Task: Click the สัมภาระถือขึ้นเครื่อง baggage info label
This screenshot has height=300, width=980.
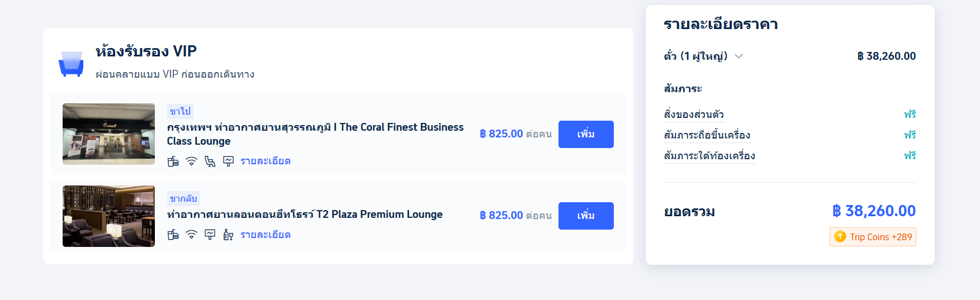Action: 707,135
